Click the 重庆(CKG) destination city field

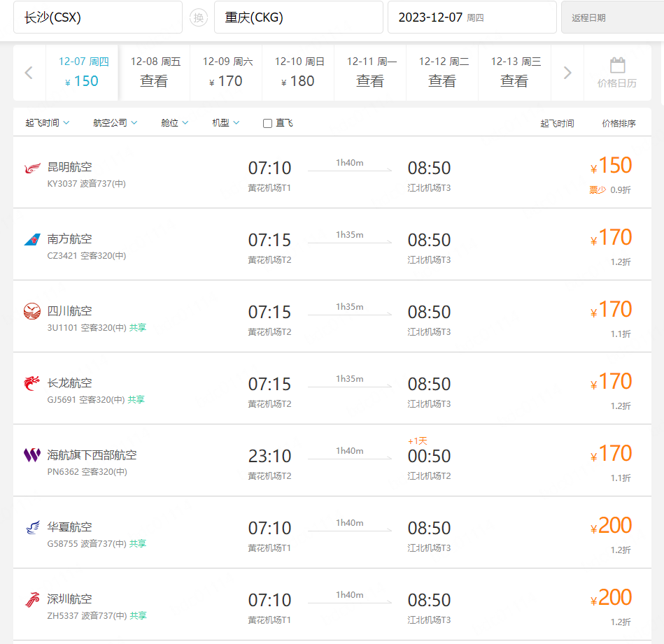[x=299, y=17]
